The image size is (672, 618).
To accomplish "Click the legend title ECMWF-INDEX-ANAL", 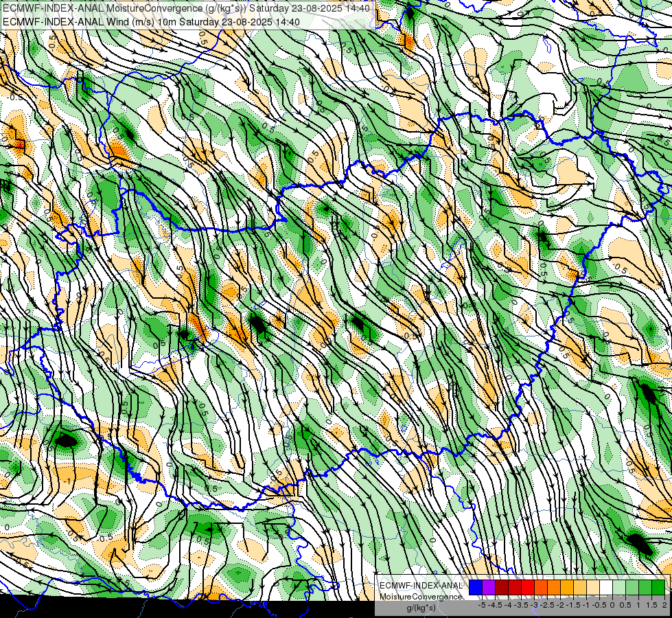I will 421,586.
